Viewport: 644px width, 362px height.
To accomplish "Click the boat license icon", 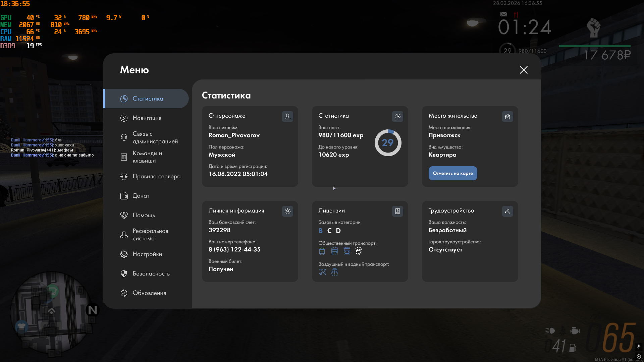I will tap(334, 272).
